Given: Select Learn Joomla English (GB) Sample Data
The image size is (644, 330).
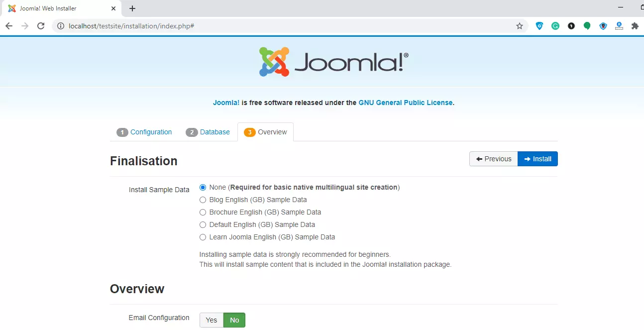Looking at the screenshot, I should [203, 237].
